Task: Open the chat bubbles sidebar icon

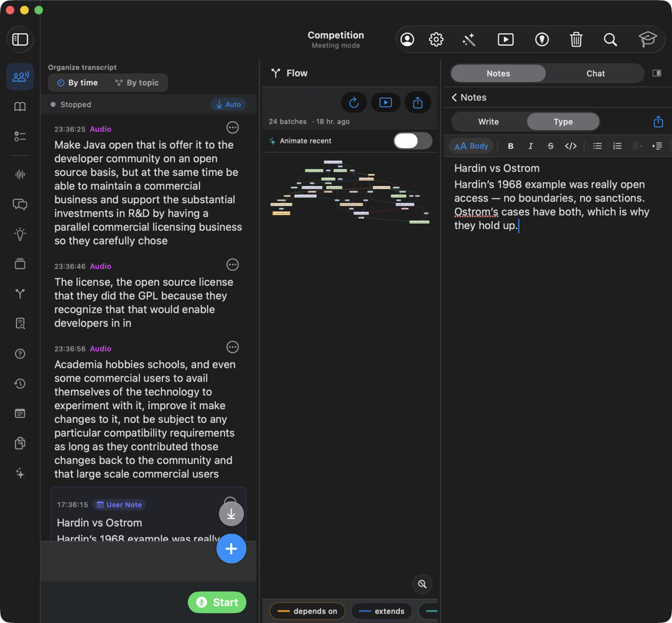Action: tap(20, 204)
